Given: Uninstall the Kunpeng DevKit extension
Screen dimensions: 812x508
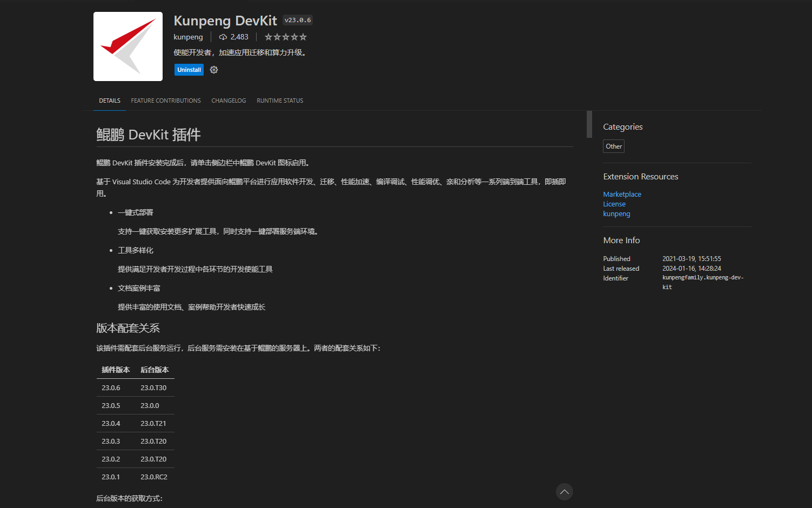Looking at the screenshot, I should coord(189,70).
